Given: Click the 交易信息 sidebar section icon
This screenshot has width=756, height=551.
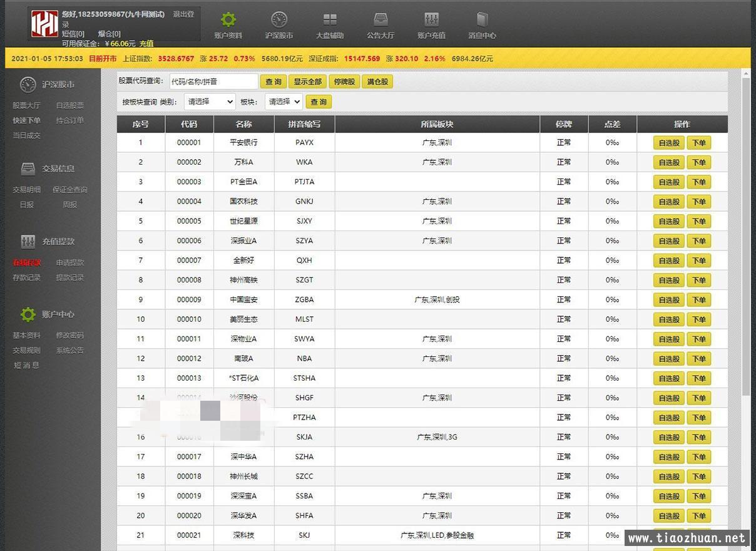Looking at the screenshot, I should (x=28, y=168).
